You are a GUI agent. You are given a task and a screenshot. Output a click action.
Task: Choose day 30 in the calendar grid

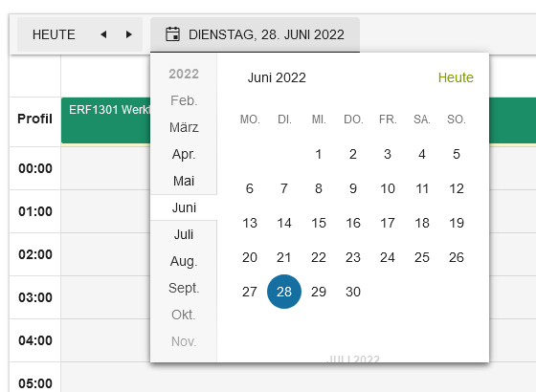353,292
